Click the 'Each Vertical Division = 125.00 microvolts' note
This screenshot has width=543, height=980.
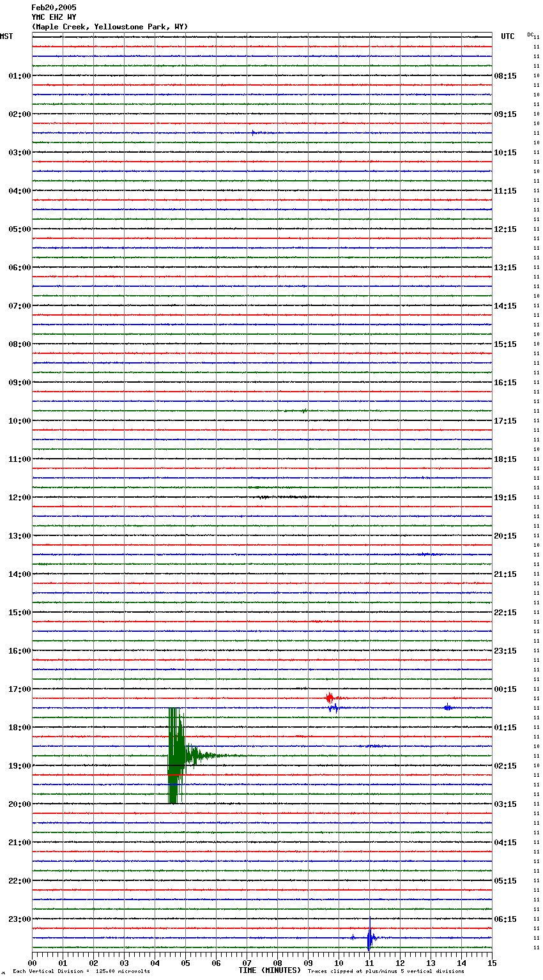click(x=81, y=971)
